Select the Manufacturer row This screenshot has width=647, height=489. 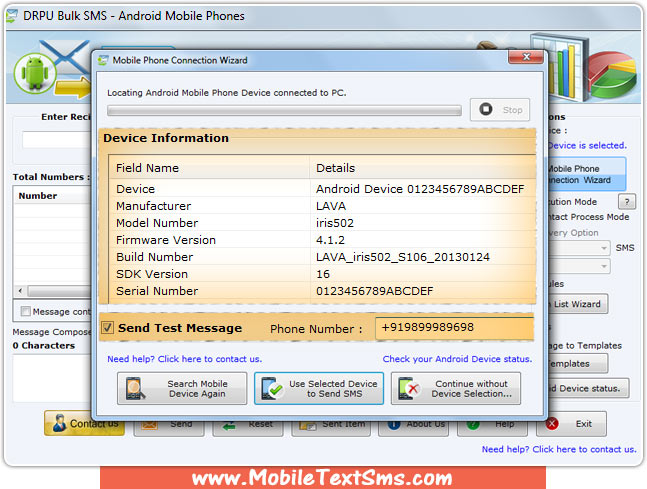click(323, 206)
